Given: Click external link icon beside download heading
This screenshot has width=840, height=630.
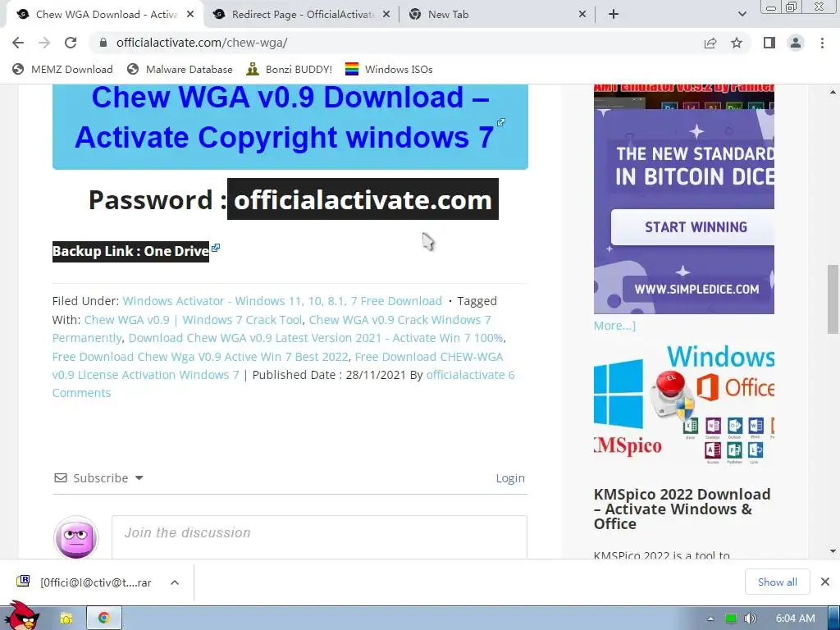Looking at the screenshot, I should [x=501, y=123].
